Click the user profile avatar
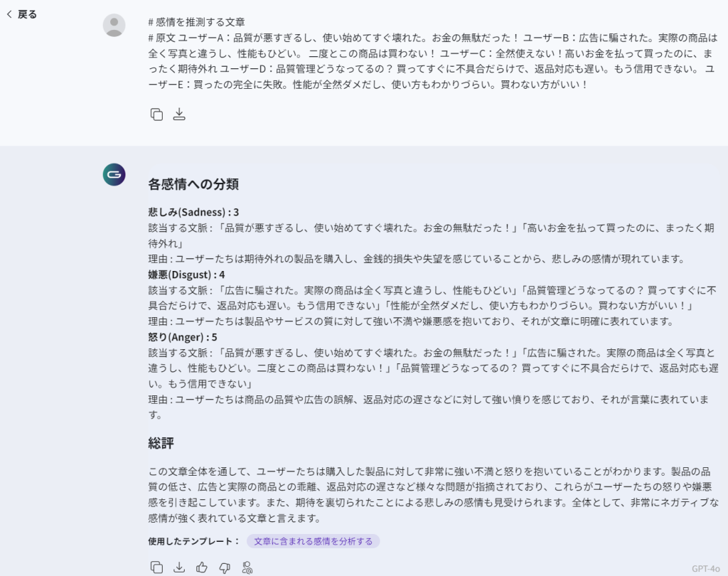The height and width of the screenshot is (576, 728). coord(114,25)
